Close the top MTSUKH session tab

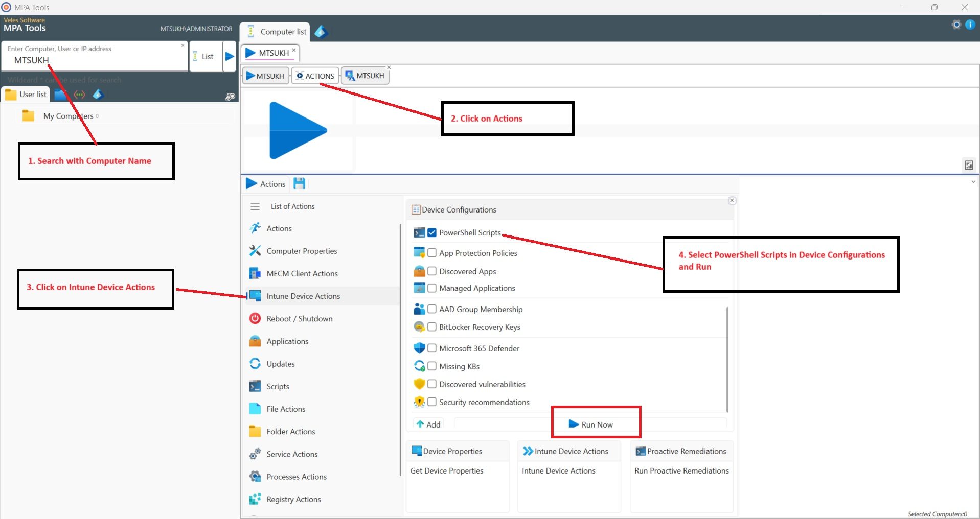tap(294, 50)
